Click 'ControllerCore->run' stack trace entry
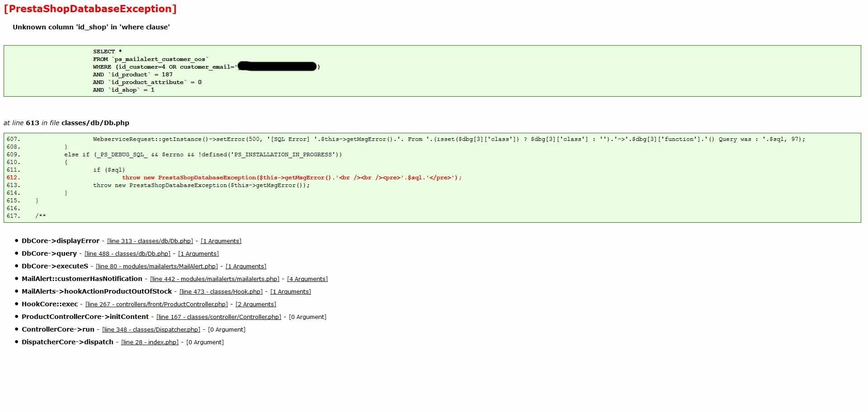The width and height of the screenshot is (868, 412). coord(58,330)
